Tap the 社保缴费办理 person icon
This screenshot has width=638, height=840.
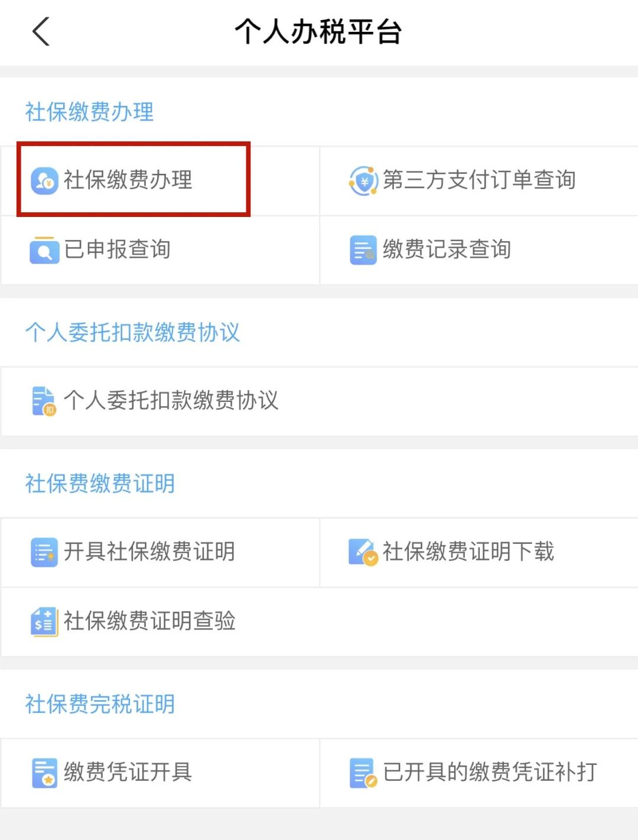[x=44, y=181]
